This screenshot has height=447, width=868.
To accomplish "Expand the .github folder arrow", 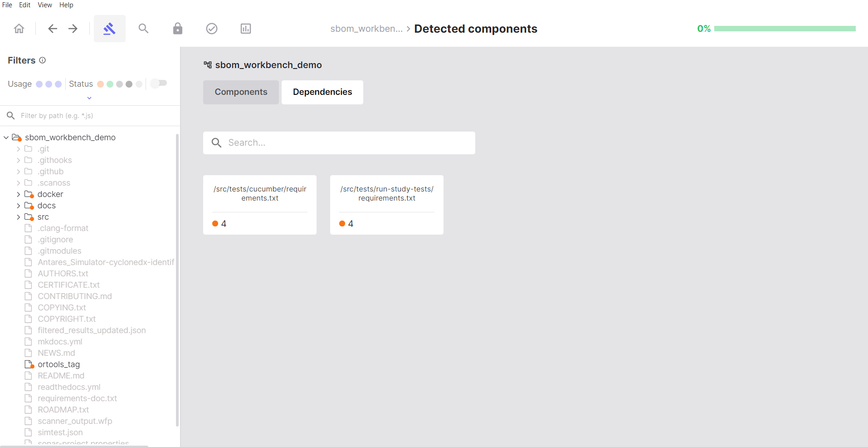I will pyautogui.click(x=19, y=172).
